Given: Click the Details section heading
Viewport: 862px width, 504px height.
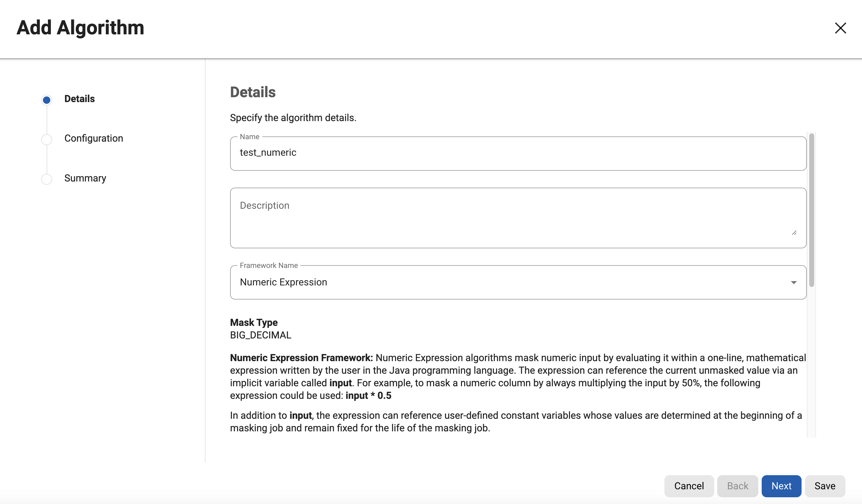Looking at the screenshot, I should [x=252, y=92].
